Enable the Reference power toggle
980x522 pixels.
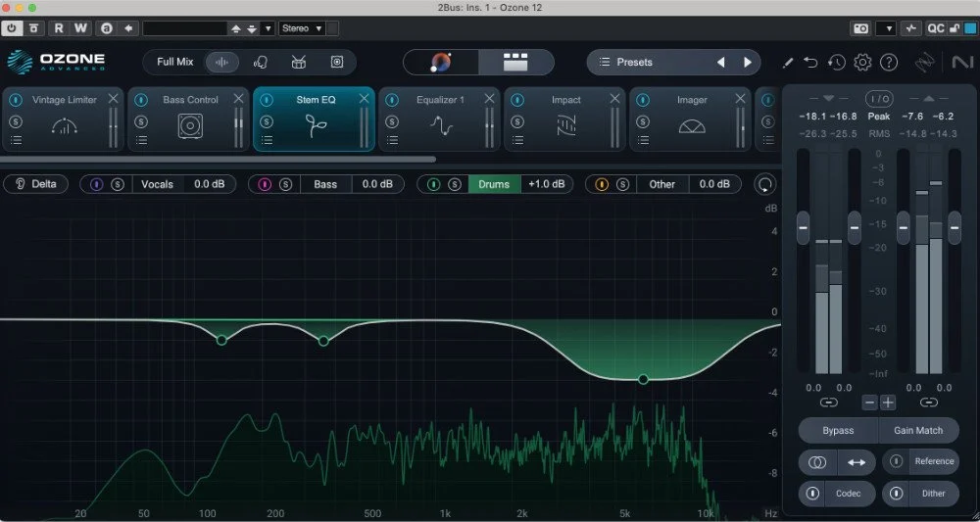[897, 461]
